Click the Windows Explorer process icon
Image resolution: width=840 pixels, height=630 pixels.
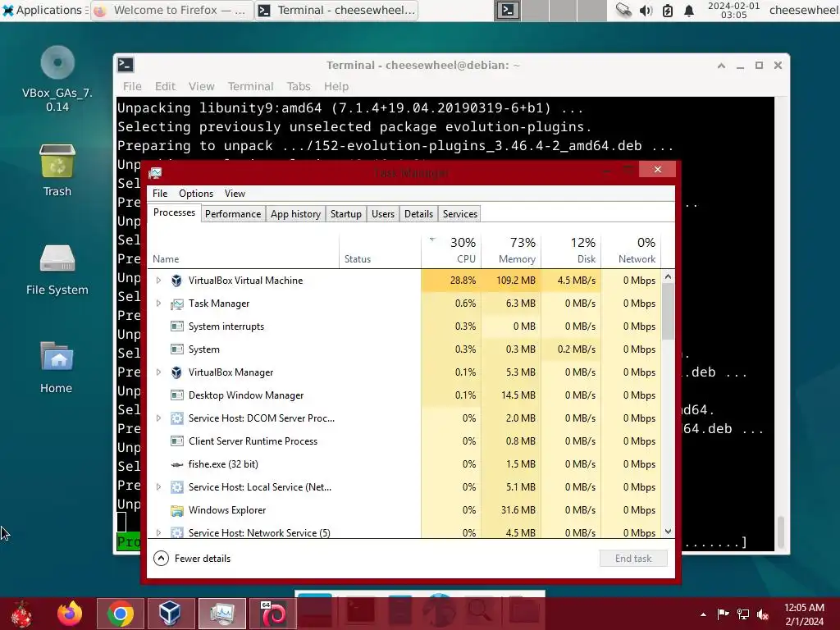(x=176, y=510)
